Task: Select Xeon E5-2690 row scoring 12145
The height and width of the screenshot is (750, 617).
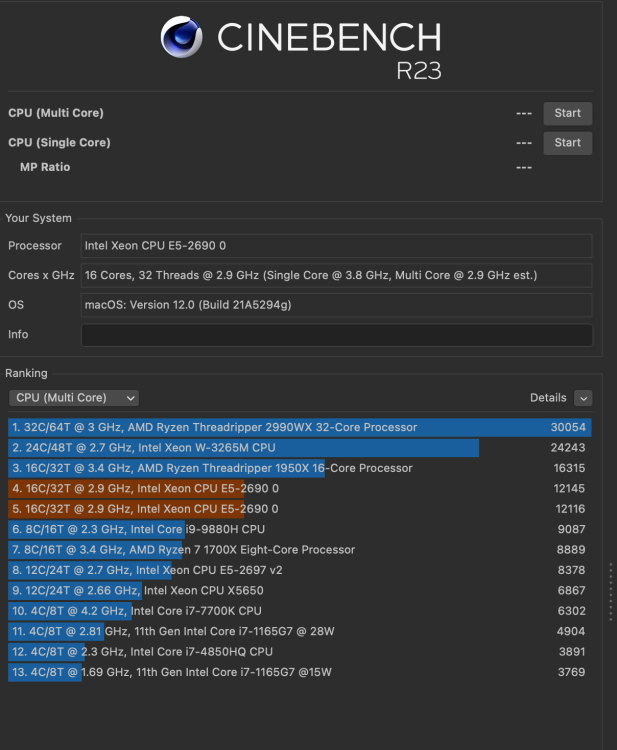Action: 300,489
